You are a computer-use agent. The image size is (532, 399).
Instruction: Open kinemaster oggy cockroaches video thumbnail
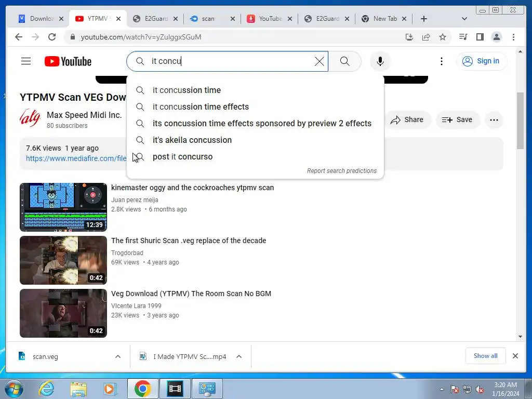click(x=63, y=207)
